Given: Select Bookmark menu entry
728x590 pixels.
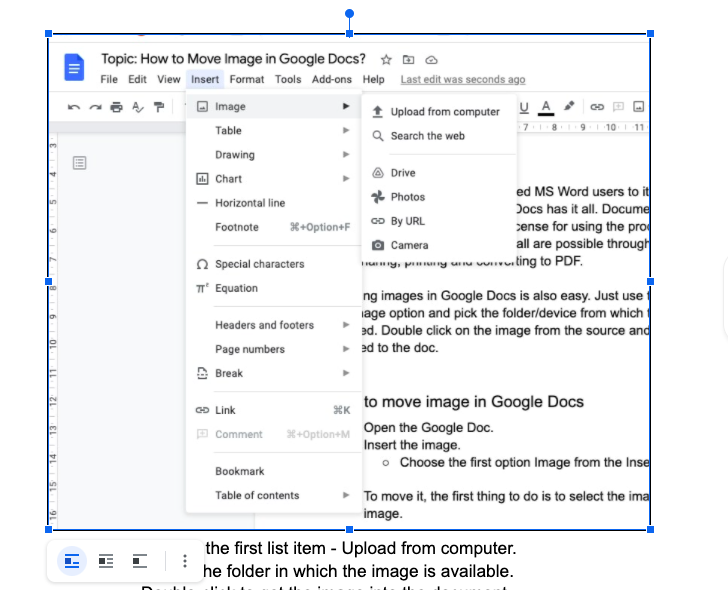Looking at the screenshot, I should tap(273, 471).
